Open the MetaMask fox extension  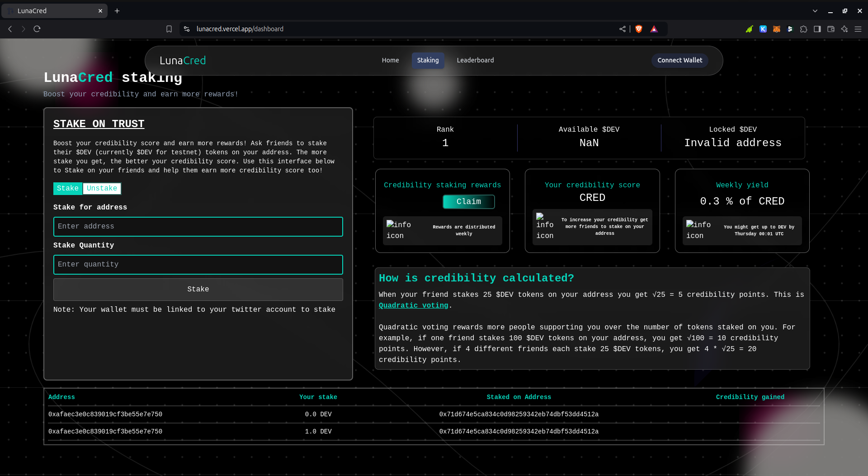[777, 29]
